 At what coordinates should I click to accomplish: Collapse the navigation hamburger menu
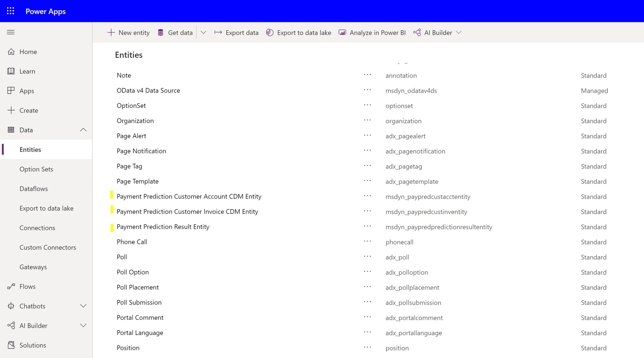(x=11, y=32)
